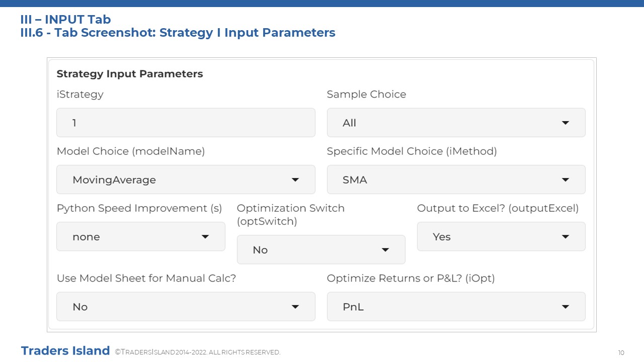This screenshot has height=362, width=644.
Task: Click the arrow on the MovingAverage dropdown
Action: 295,180
